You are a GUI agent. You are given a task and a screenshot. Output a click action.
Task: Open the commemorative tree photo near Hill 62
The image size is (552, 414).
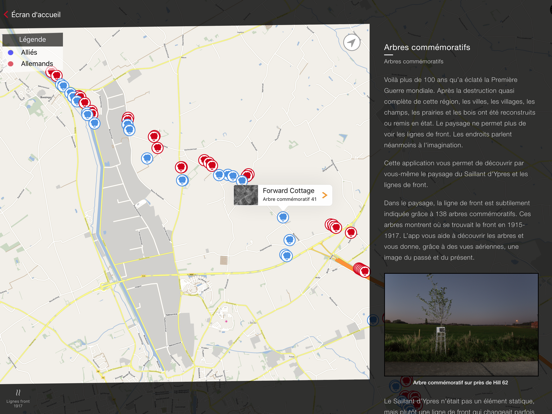pyautogui.click(x=461, y=325)
